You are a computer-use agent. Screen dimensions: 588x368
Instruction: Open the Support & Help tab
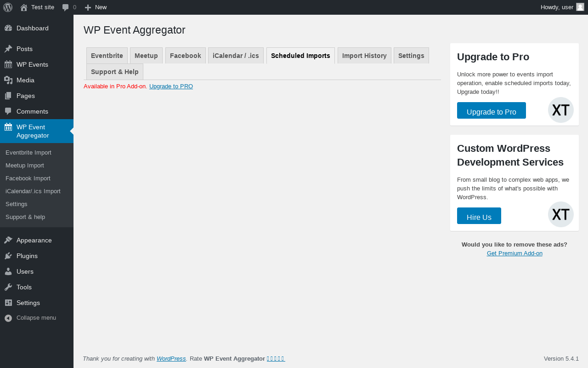pyautogui.click(x=115, y=72)
